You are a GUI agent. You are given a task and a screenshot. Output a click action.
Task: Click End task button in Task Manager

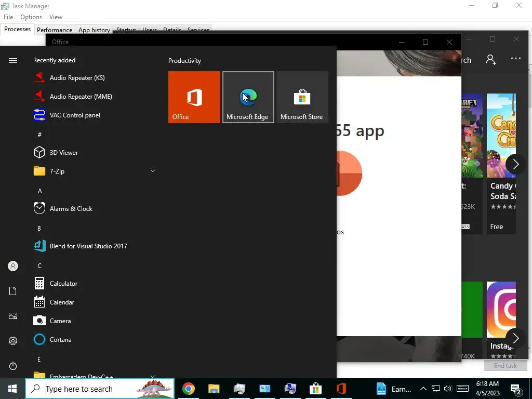[505, 365]
